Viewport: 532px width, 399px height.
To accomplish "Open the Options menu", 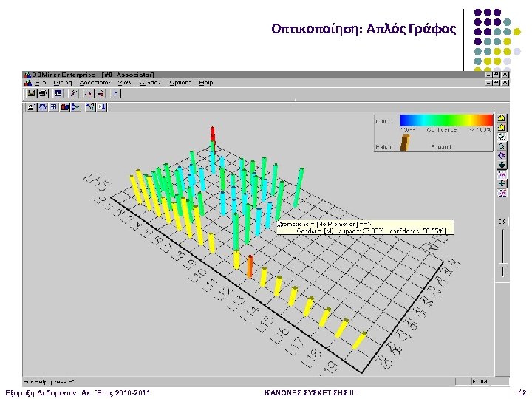I will coord(180,83).
